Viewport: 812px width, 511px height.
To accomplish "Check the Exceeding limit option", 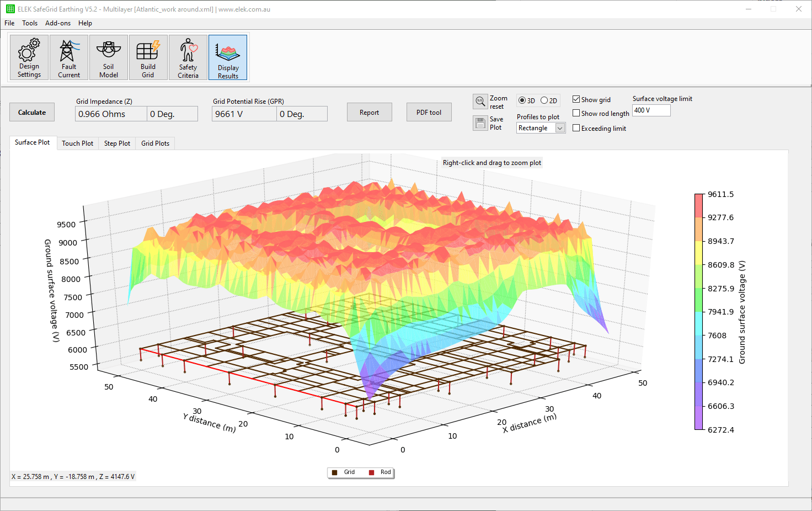I will click(576, 127).
